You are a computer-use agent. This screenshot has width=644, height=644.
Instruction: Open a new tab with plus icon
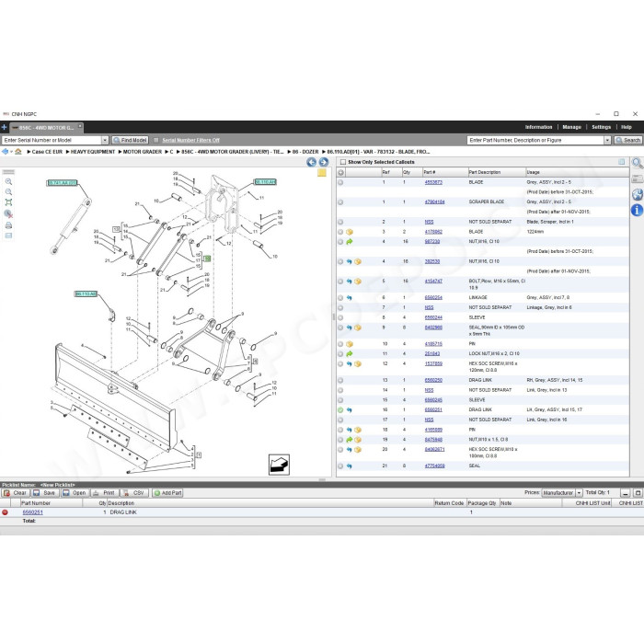click(x=4, y=127)
